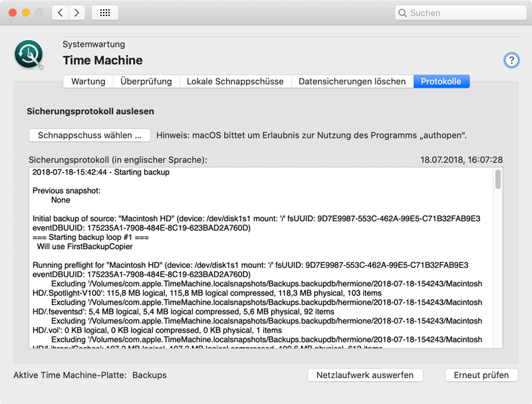532x404 pixels.
Task: Click 'Will use FirstBackupCopier' log line
Action: [x=85, y=247]
